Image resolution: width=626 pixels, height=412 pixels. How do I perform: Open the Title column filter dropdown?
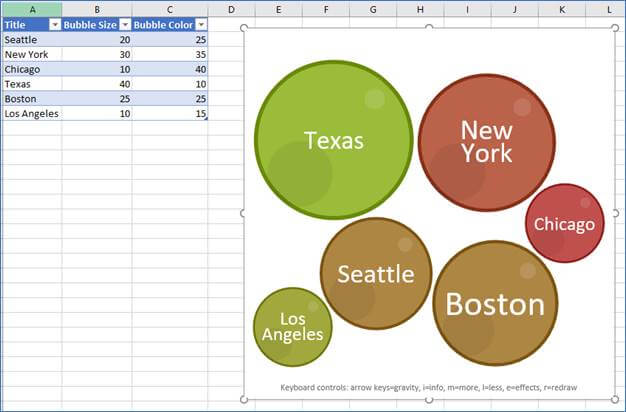coord(55,25)
